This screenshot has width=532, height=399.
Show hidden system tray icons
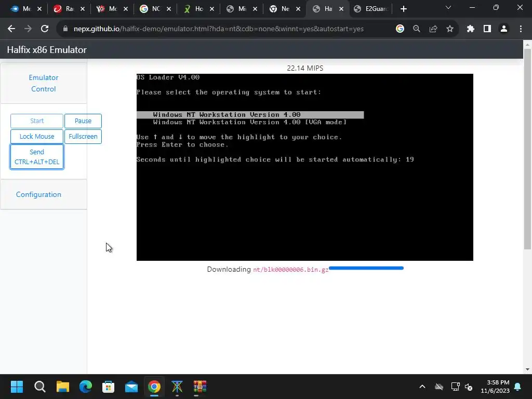tap(422, 387)
